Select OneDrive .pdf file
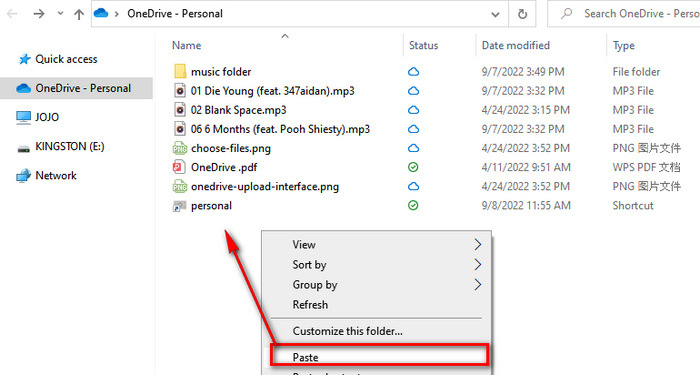Image resolution: width=700 pixels, height=375 pixels. click(224, 167)
